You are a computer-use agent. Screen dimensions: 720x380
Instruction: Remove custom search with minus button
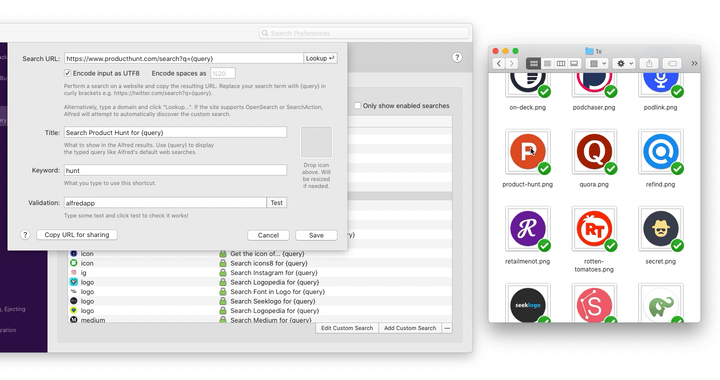pyautogui.click(x=447, y=328)
